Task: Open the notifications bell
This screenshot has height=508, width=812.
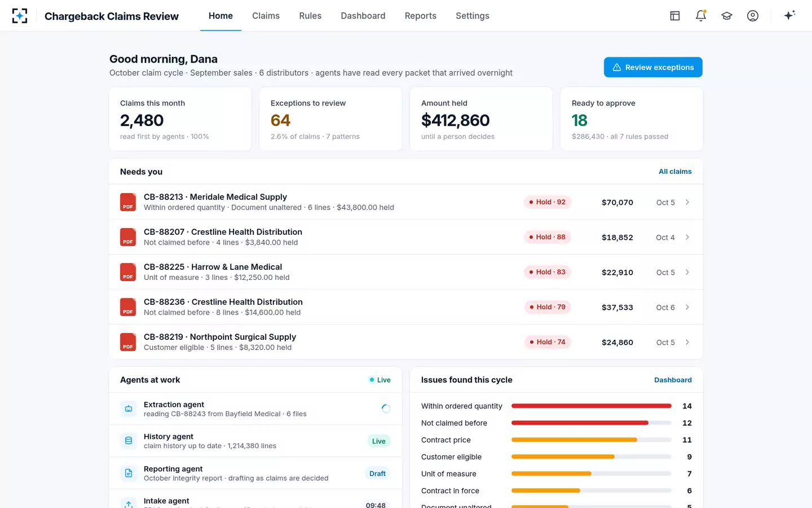Action: click(x=701, y=16)
